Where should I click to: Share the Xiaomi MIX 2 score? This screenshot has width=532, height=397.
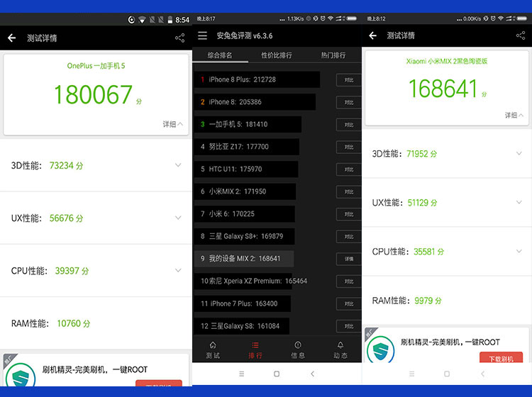(x=521, y=35)
